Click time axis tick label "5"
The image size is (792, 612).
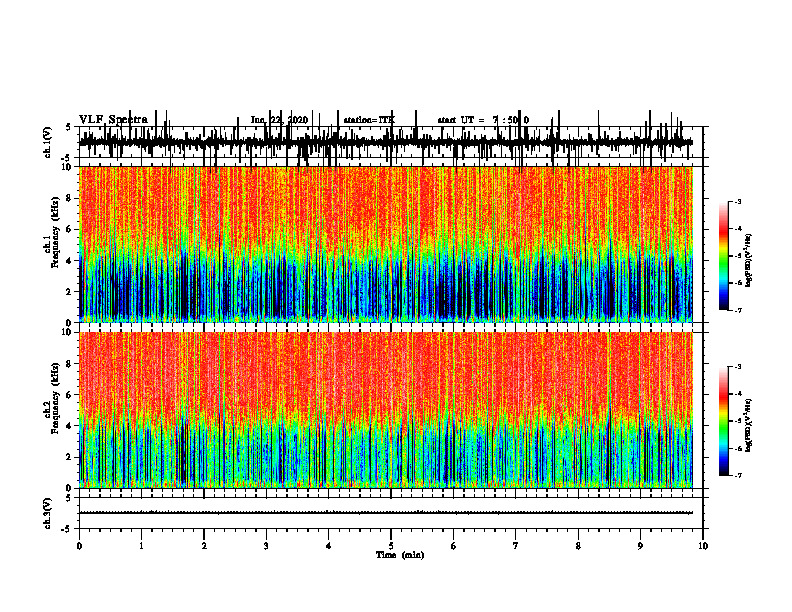(x=391, y=546)
